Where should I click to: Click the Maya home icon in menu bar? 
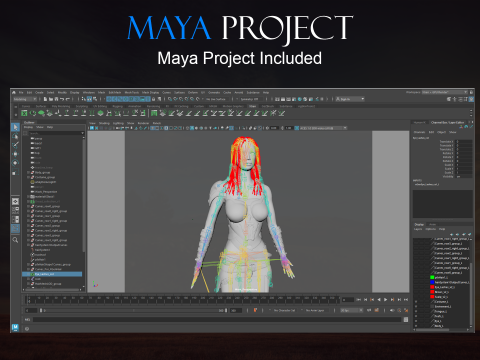click(x=14, y=92)
